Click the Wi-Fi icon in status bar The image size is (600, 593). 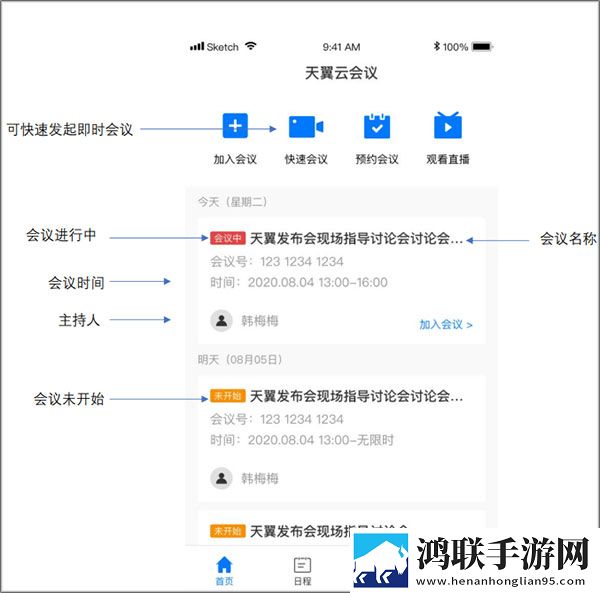pyautogui.click(x=251, y=46)
